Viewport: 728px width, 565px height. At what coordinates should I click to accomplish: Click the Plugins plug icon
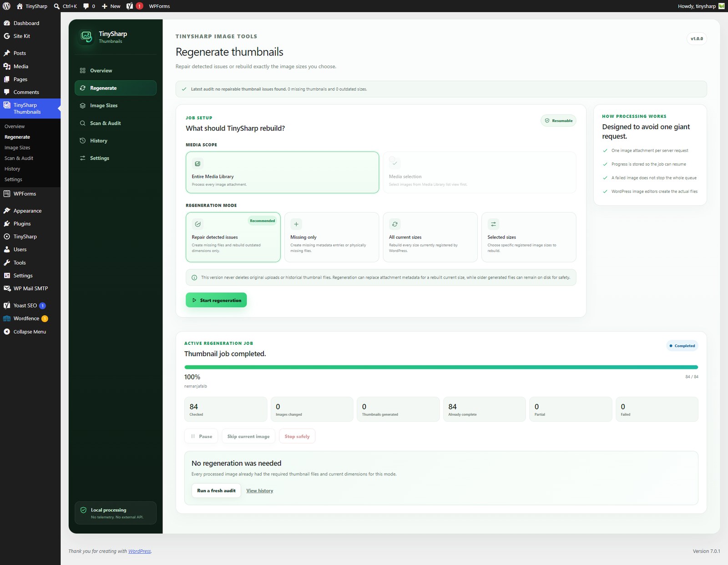pos(7,224)
